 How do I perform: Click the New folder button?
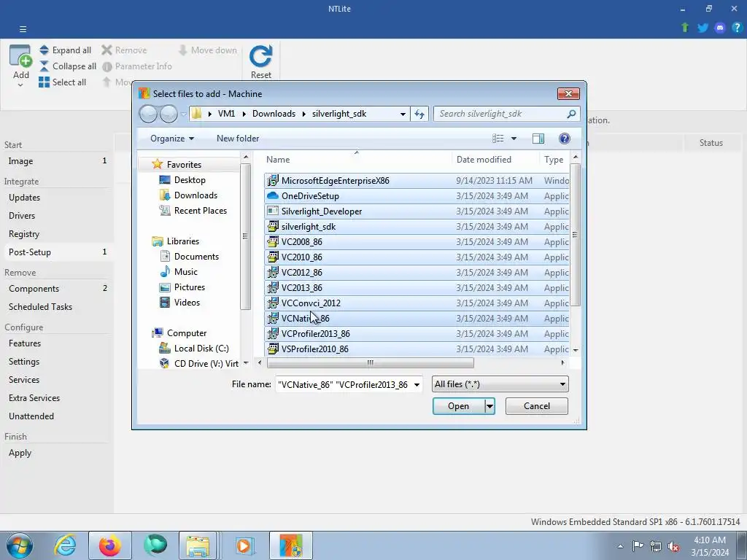(238, 139)
